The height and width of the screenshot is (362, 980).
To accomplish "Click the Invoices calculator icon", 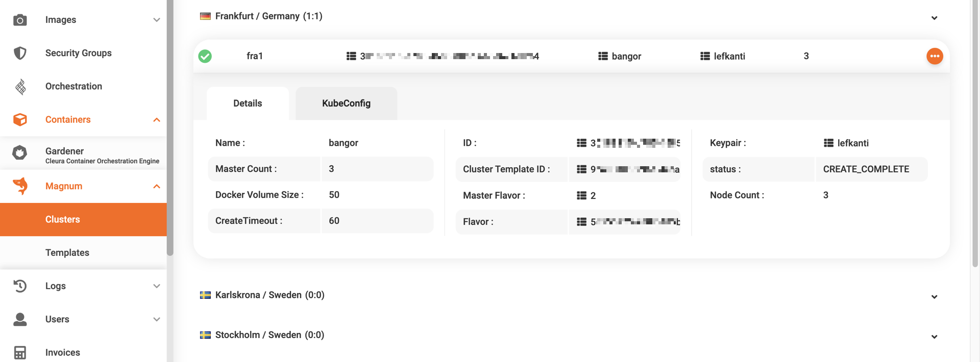I will click(x=20, y=352).
